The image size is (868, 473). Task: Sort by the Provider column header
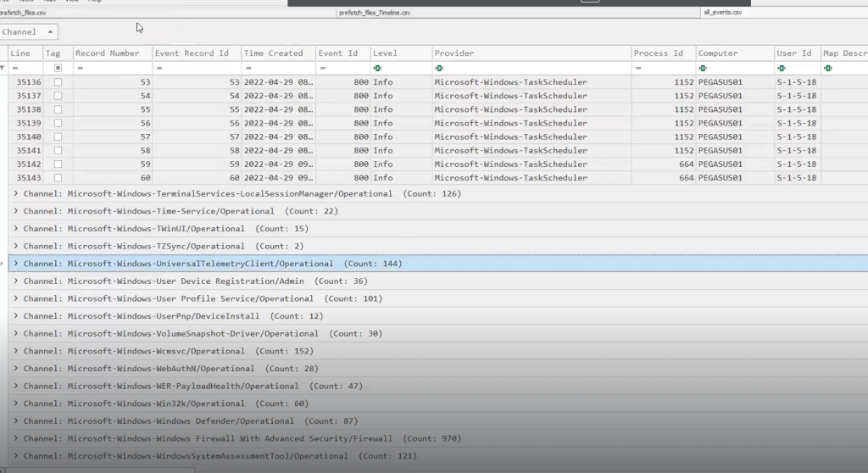(x=531, y=53)
